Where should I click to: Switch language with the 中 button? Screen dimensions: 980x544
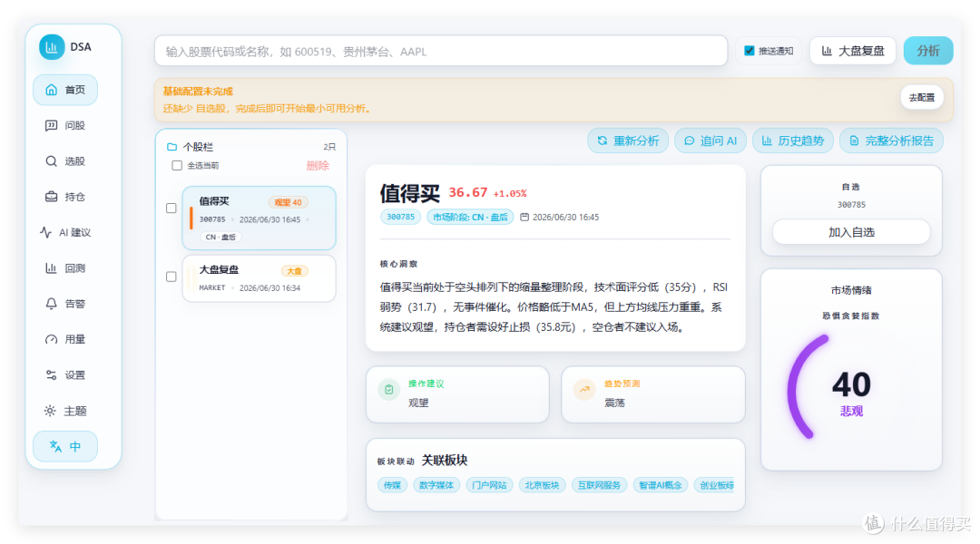(x=65, y=447)
